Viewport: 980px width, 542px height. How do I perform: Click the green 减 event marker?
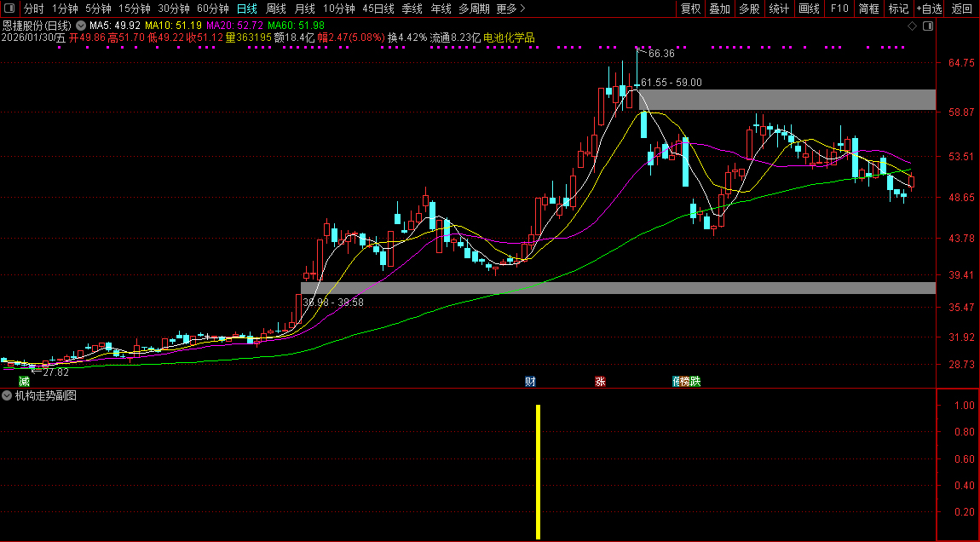tap(25, 381)
